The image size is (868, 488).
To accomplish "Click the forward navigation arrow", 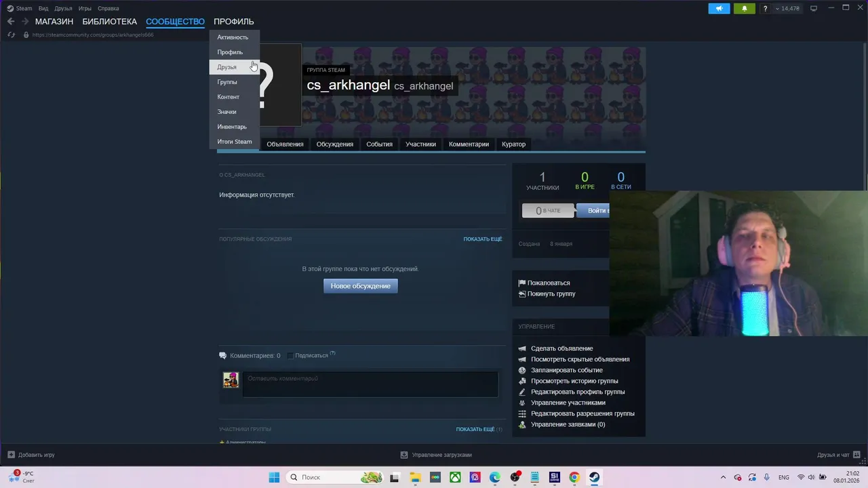I will coord(25,22).
